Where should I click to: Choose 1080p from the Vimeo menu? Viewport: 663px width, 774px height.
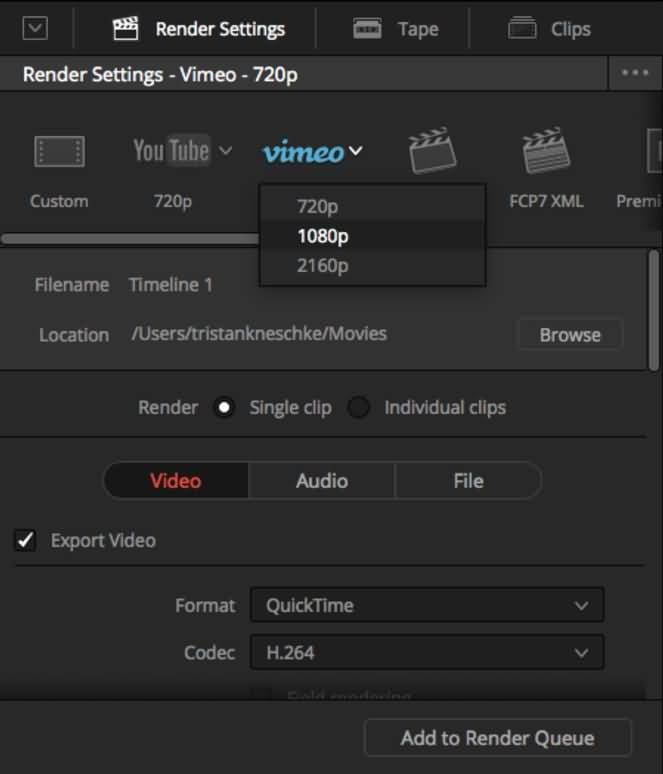(x=322, y=237)
